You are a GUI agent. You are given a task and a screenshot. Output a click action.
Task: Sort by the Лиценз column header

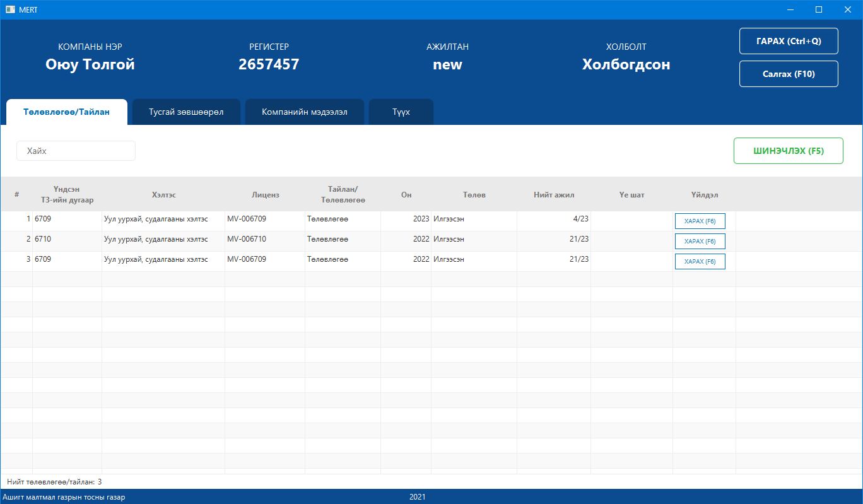pos(265,195)
